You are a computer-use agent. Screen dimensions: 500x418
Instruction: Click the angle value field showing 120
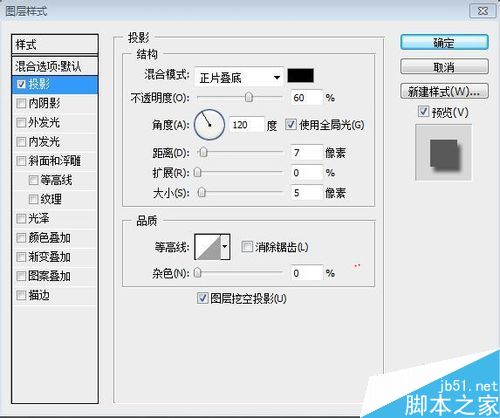(247, 125)
